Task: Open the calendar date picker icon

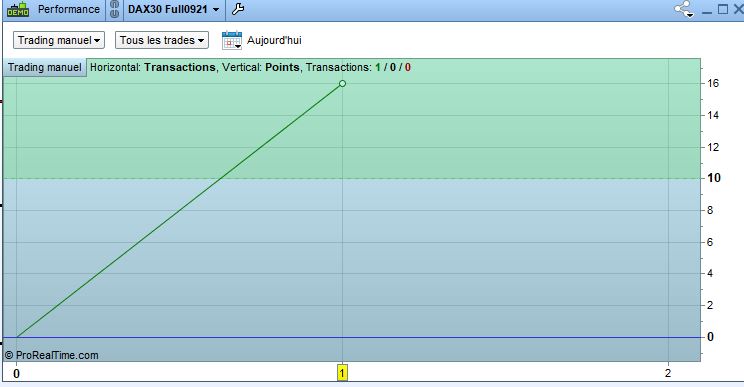Action: pyautogui.click(x=232, y=40)
